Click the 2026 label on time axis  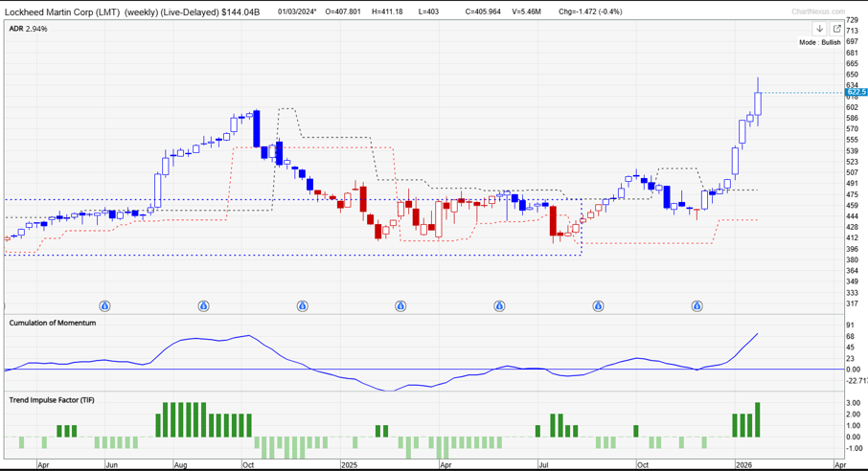tap(743, 465)
